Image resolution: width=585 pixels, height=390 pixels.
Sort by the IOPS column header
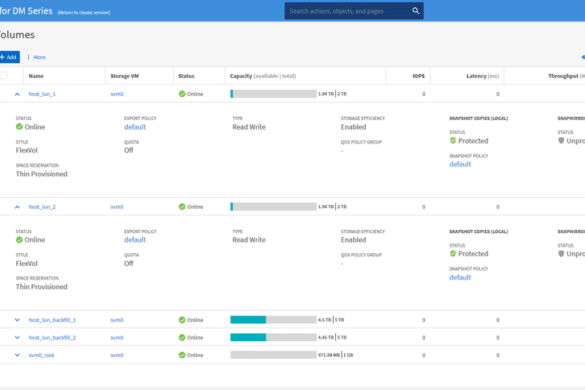pos(419,76)
